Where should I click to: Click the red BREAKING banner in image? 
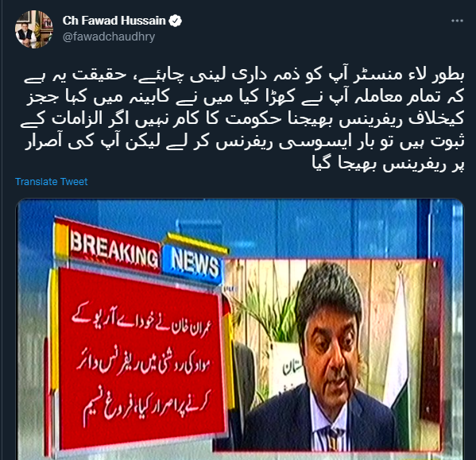(x=107, y=245)
